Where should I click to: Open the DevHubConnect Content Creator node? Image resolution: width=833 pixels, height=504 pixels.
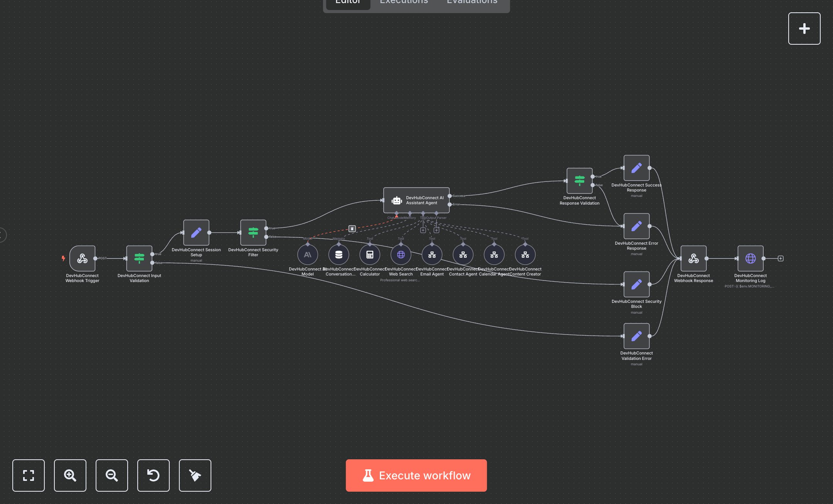525,254
